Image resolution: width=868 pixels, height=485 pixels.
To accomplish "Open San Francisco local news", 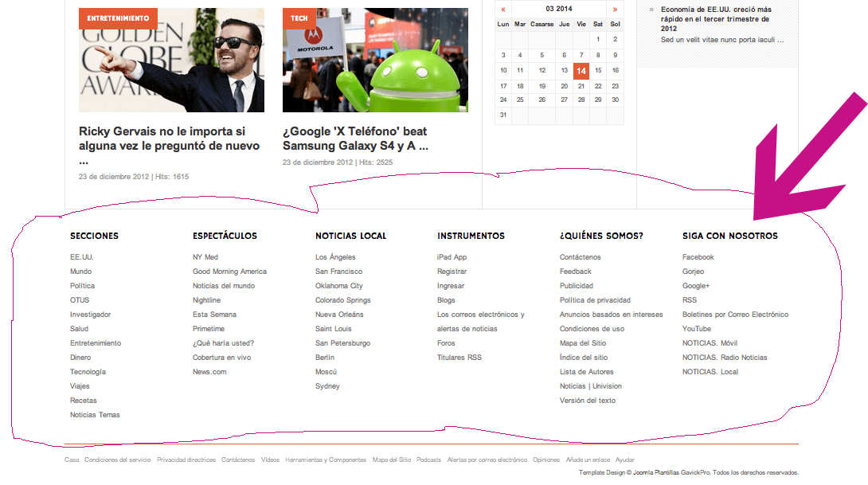I will coord(338,272).
